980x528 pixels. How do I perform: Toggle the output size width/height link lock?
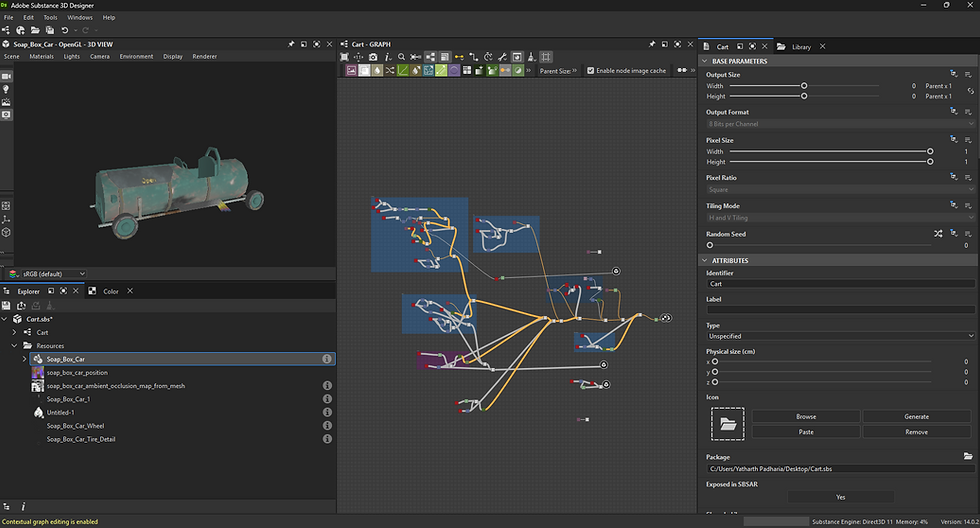971,91
